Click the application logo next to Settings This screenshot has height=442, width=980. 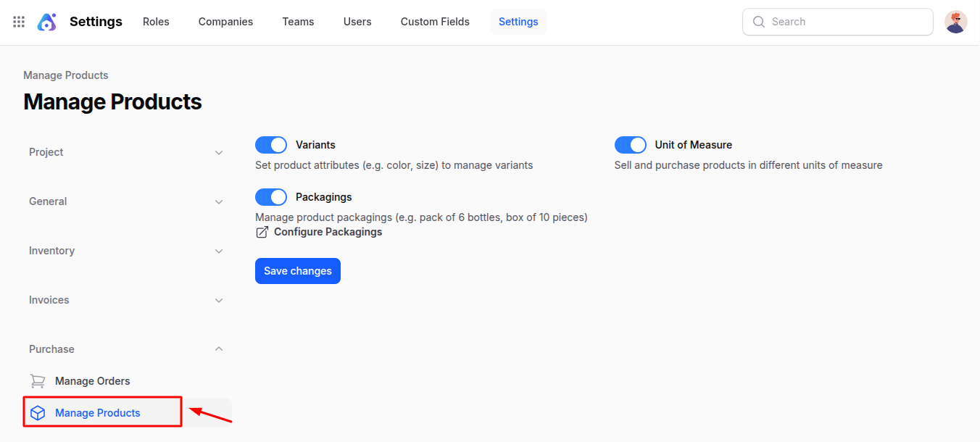click(46, 21)
